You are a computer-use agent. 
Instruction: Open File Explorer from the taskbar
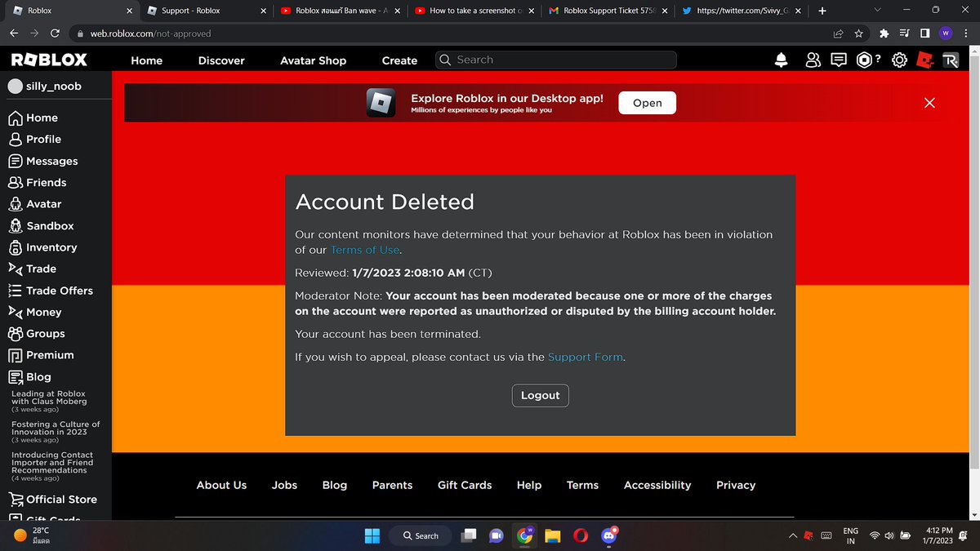coord(553,535)
